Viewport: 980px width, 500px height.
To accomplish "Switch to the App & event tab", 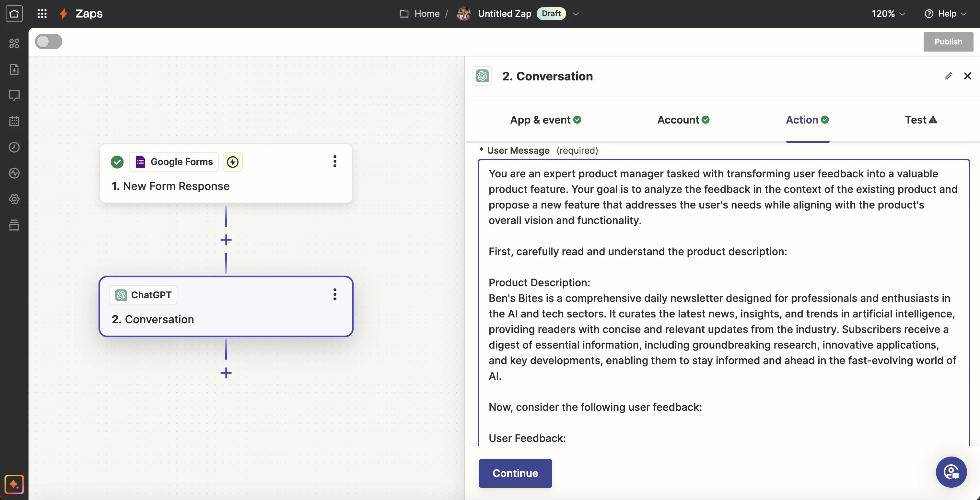I will pos(545,120).
